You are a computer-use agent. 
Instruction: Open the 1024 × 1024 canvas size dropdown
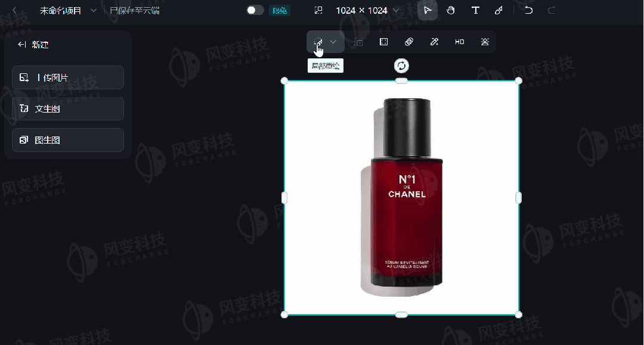[x=367, y=10]
